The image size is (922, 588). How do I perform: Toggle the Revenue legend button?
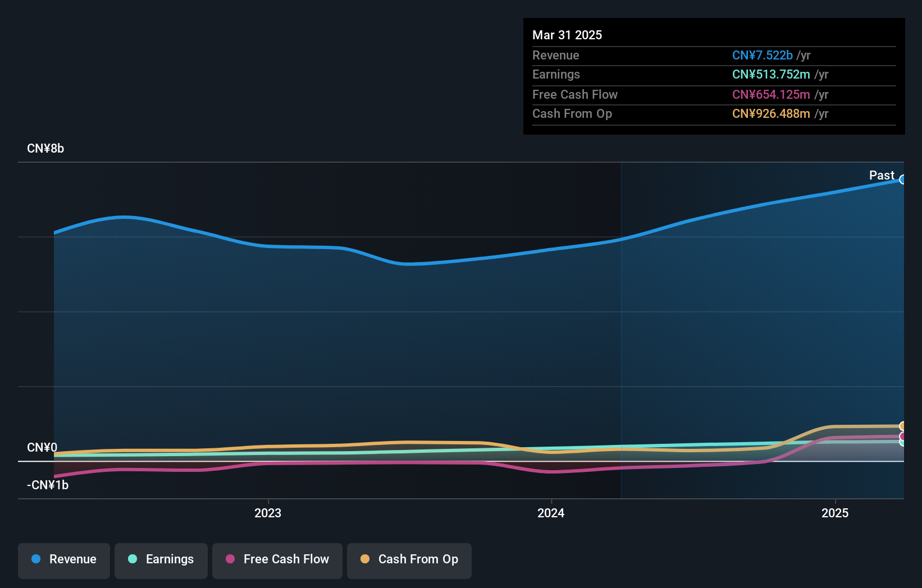point(64,561)
